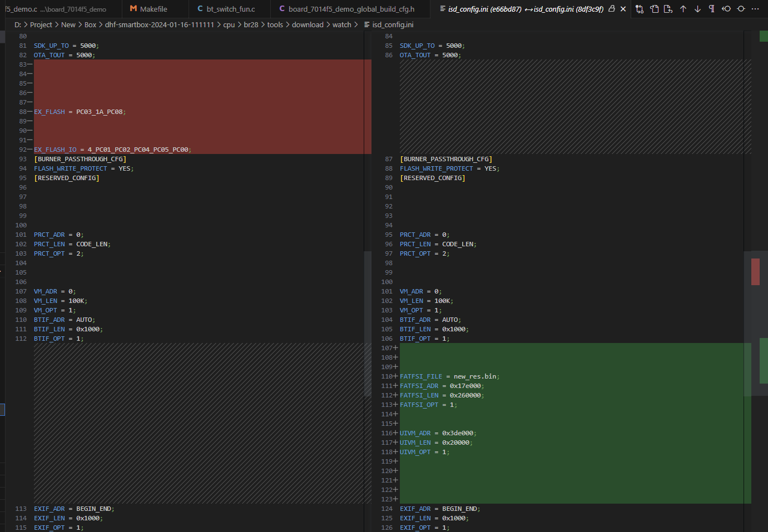Open the Box breadcrumb folder
Image resolution: width=768 pixels, height=532 pixels.
click(90, 24)
